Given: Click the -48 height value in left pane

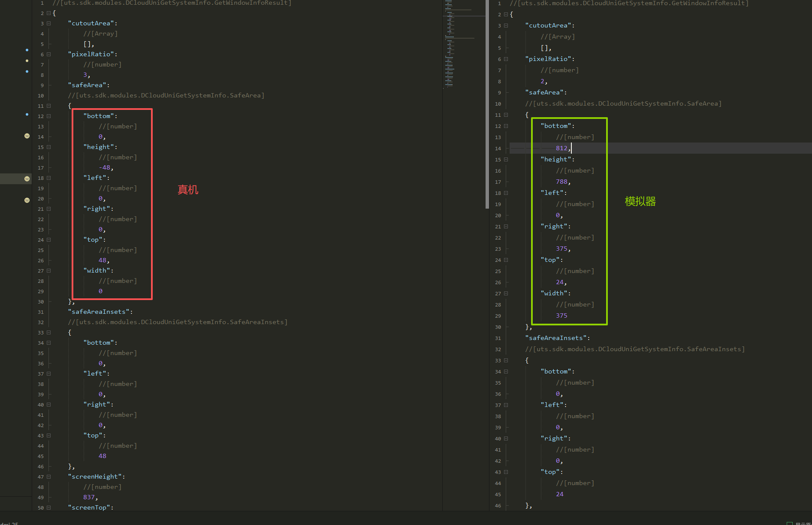Looking at the screenshot, I should 105,168.
